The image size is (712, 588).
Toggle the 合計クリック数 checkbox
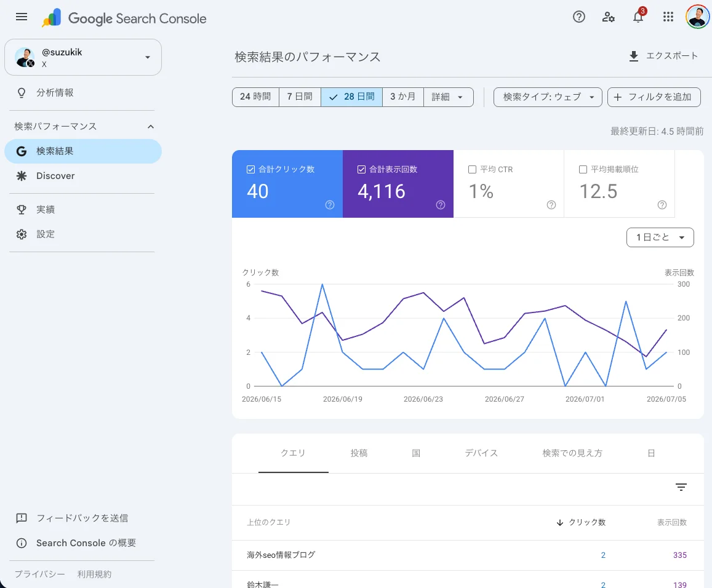[250, 170]
